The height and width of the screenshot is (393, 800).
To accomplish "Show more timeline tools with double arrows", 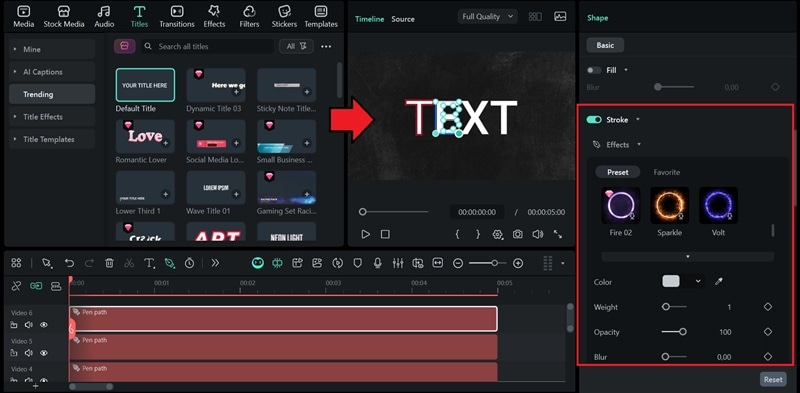I will 215,263.
